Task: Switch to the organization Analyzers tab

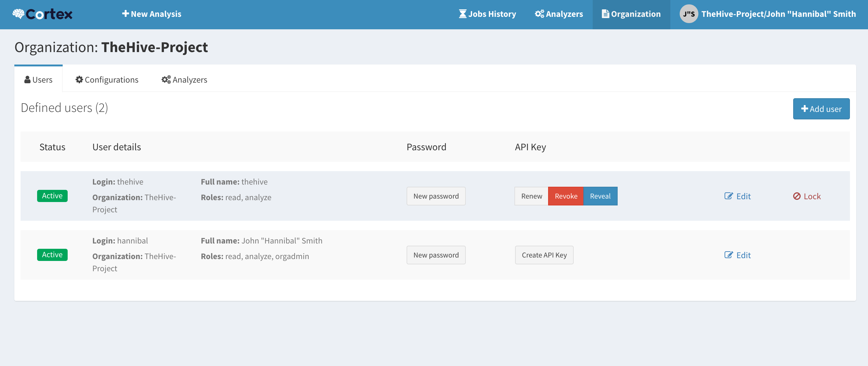Action: click(184, 79)
